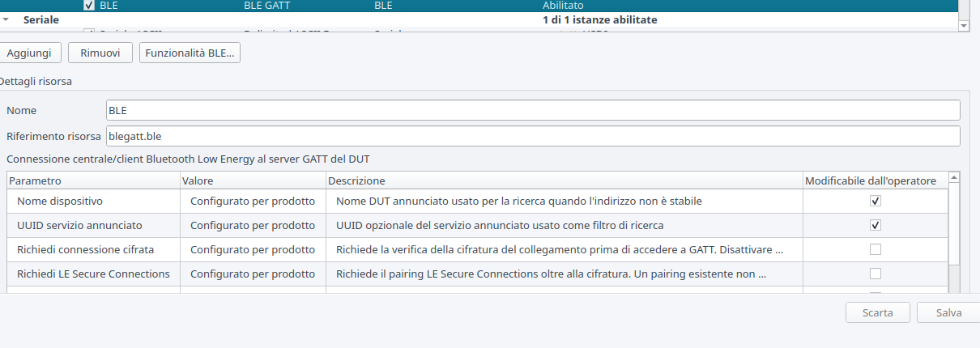Open Funzionalità BLE... dialog
Screen dimensions: 980x348
(190, 53)
